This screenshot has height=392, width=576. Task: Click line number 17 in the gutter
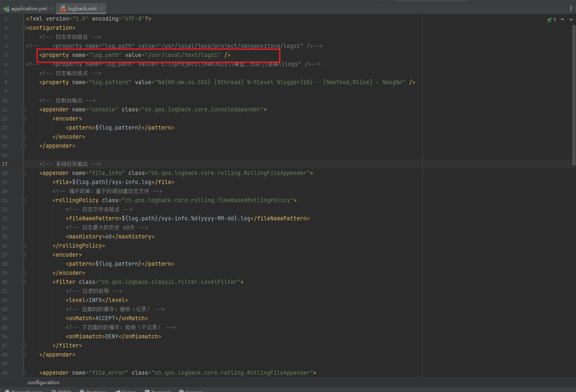pos(5,164)
